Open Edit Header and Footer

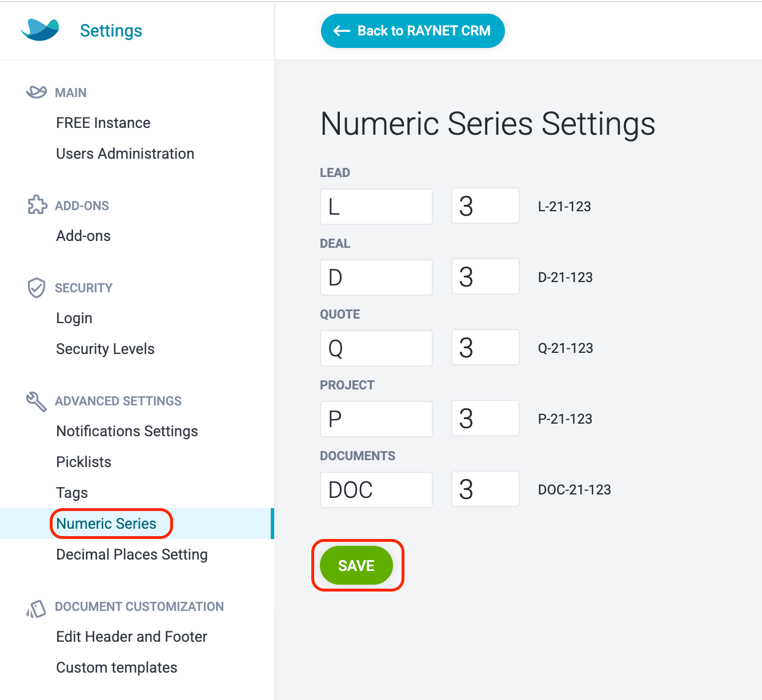coord(132,637)
